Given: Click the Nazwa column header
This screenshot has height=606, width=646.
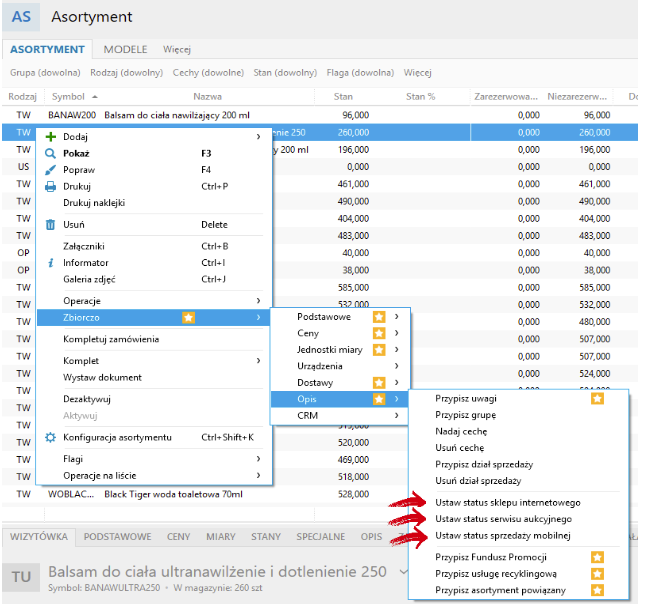Looking at the screenshot, I should pos(208,97).
